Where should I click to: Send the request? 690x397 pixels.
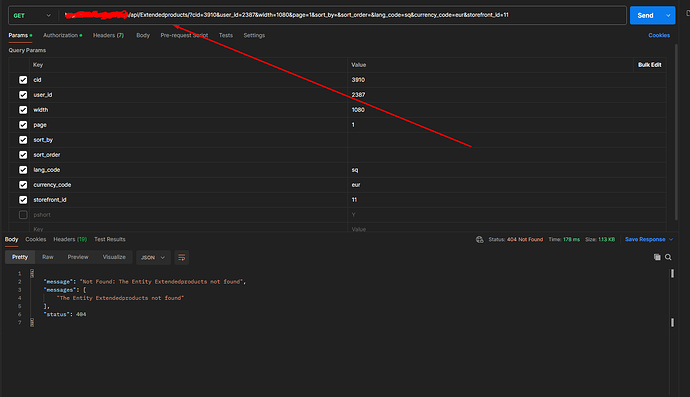pyautogui.click(x=645, y=15)
